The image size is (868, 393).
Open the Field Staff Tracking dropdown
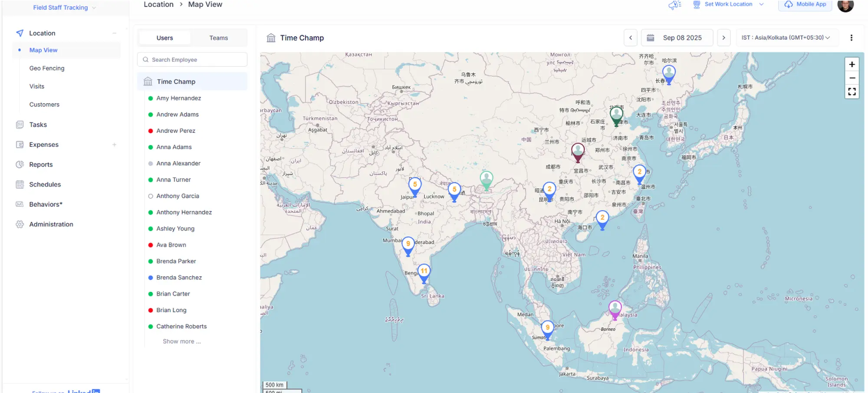[x=64, y=7]
